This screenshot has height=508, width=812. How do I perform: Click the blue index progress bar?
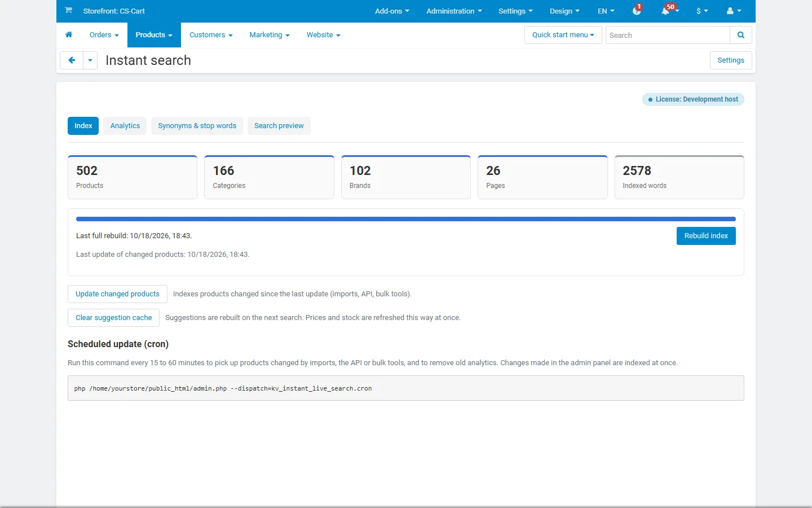pyautogui.click(x=406, y=219)
